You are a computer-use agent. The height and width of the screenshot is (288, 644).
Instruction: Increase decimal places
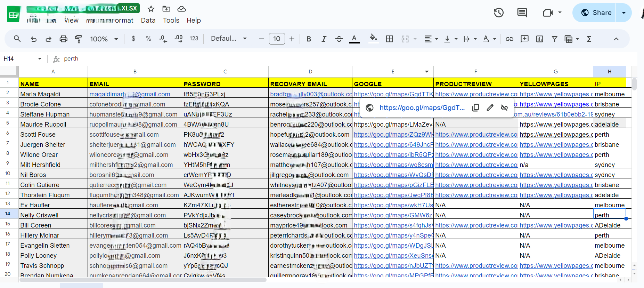coord(179,39)
